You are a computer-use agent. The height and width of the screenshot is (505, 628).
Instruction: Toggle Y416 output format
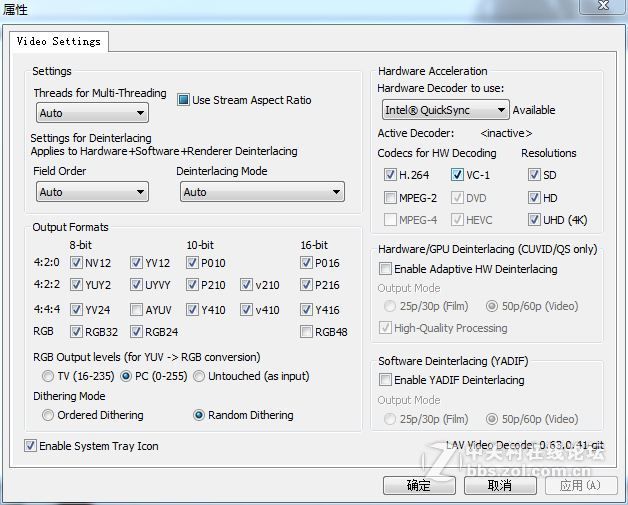(306, 310)
